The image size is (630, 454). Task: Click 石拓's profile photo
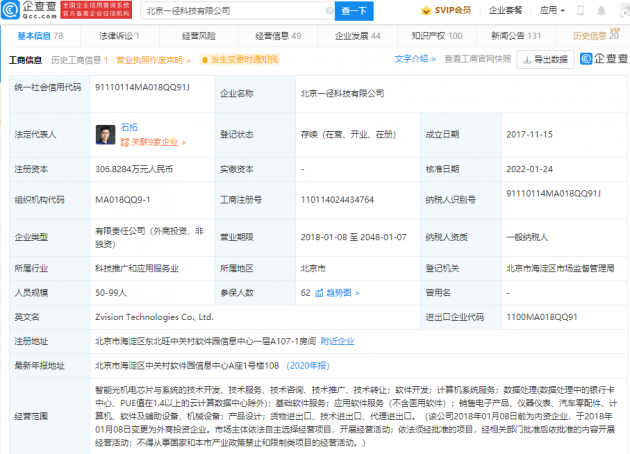(x=106, y=135)
